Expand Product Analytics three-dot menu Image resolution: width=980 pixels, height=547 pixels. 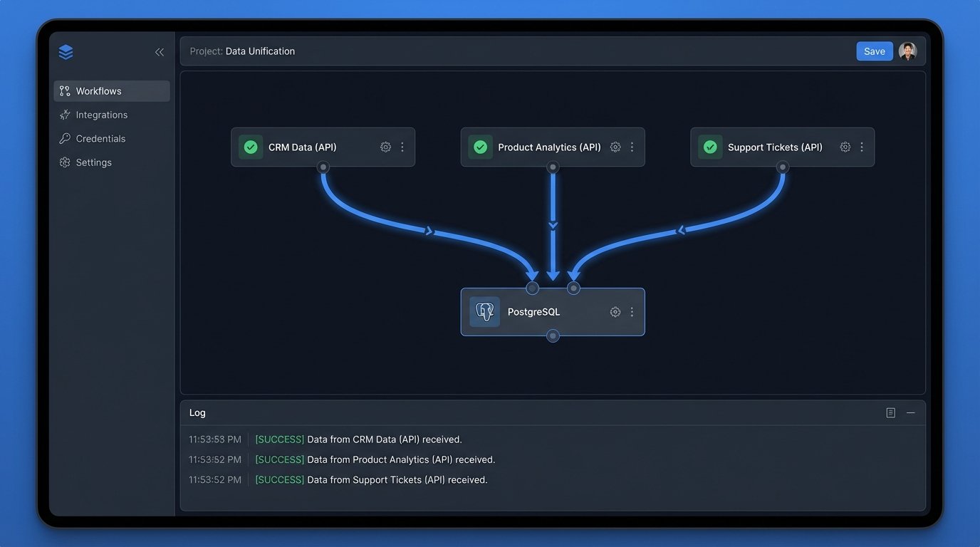coord(632,147)
